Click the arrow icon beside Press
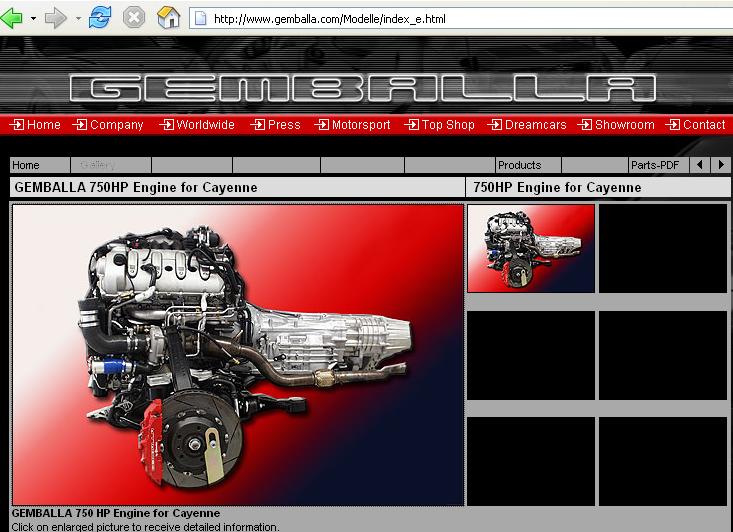Screen dimensions: 733x532 (258, 125)
